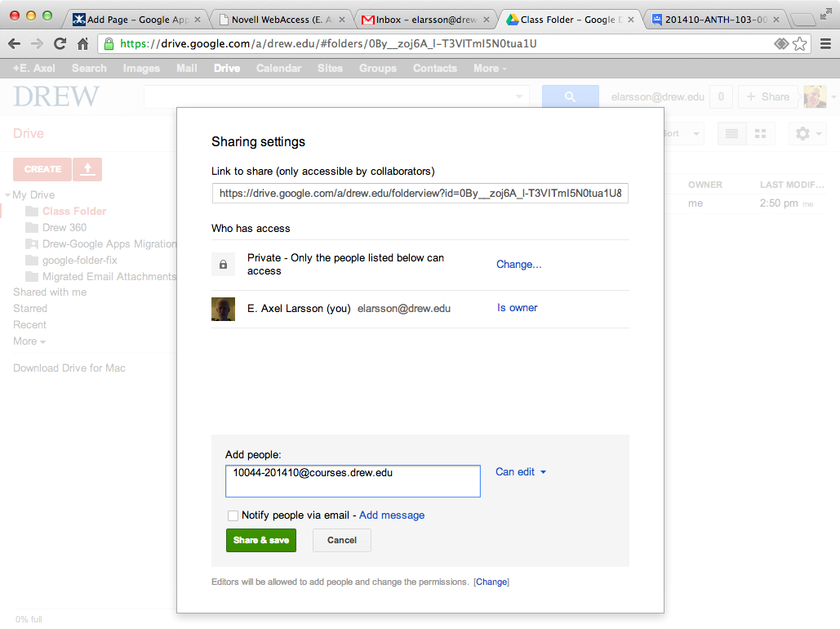The width and height of the screenshot is (840, 629).
Task: Open Contacts in the Google bar
Action: click(x=435, y=69)
